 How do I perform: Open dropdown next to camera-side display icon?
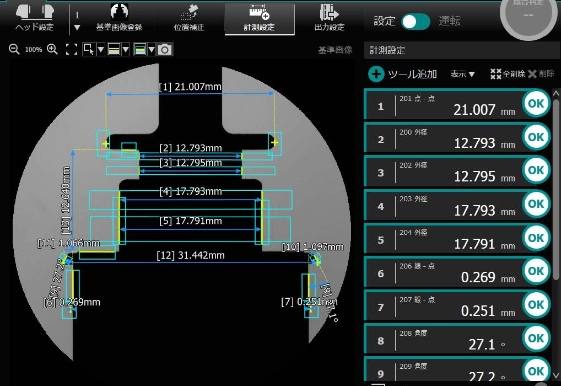coord(151,49)
